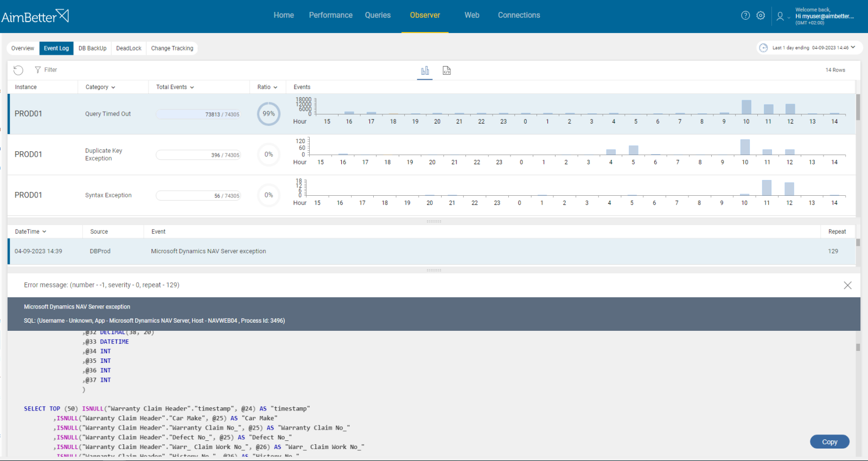The width and height of the screenshot is (868, 461).
Task: Click the 73813 / 74305 progress bar
Action: pos(198,114)
